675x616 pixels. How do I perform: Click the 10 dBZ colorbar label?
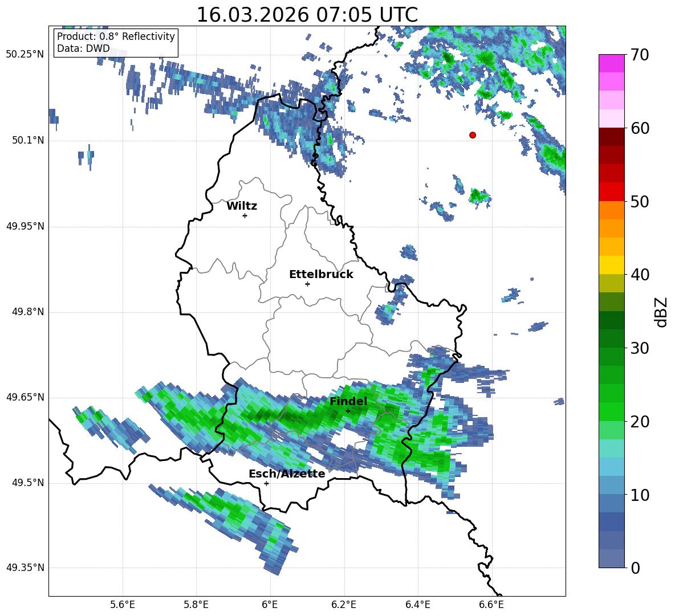coord(639,495)
